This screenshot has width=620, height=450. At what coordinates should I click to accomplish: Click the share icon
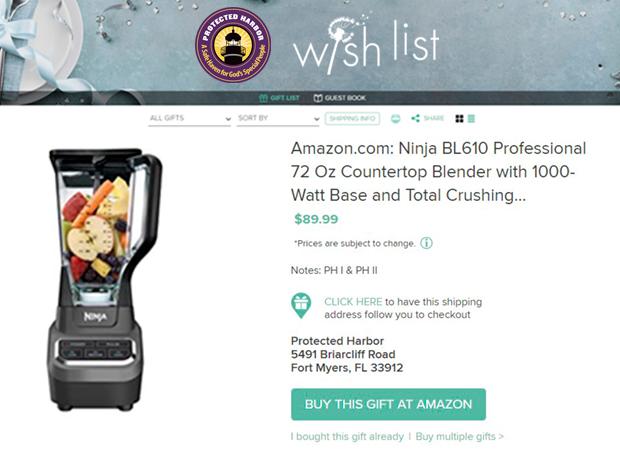[x=416, y=118]
